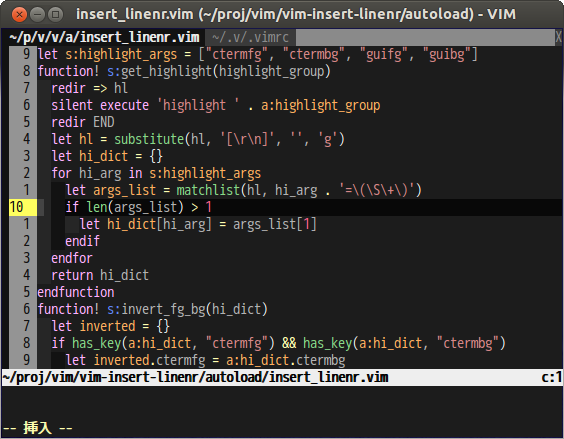Click 'args_list[1]' expression
This screenshot has height=439, width=564.
coord(275,225)
